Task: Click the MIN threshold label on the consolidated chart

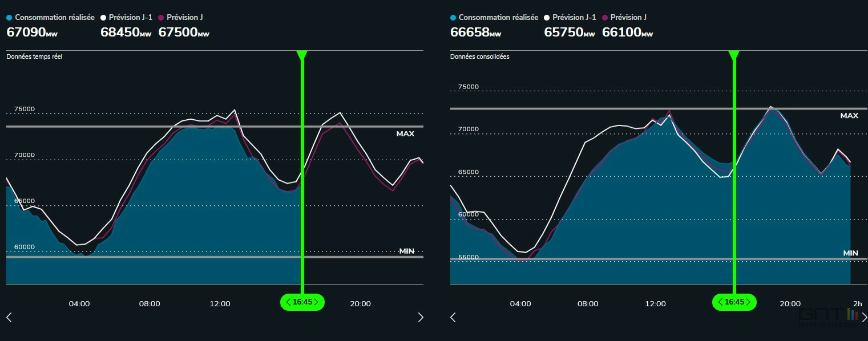Action: (x=850, y=253)
